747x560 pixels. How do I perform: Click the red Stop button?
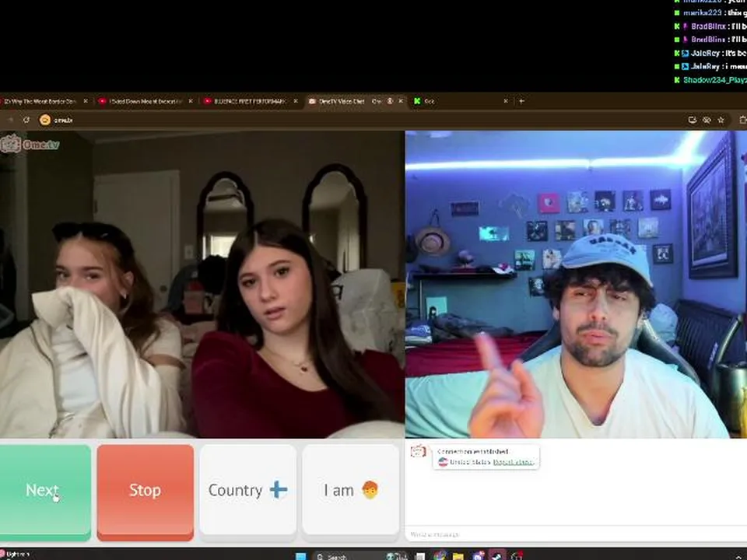146,492
